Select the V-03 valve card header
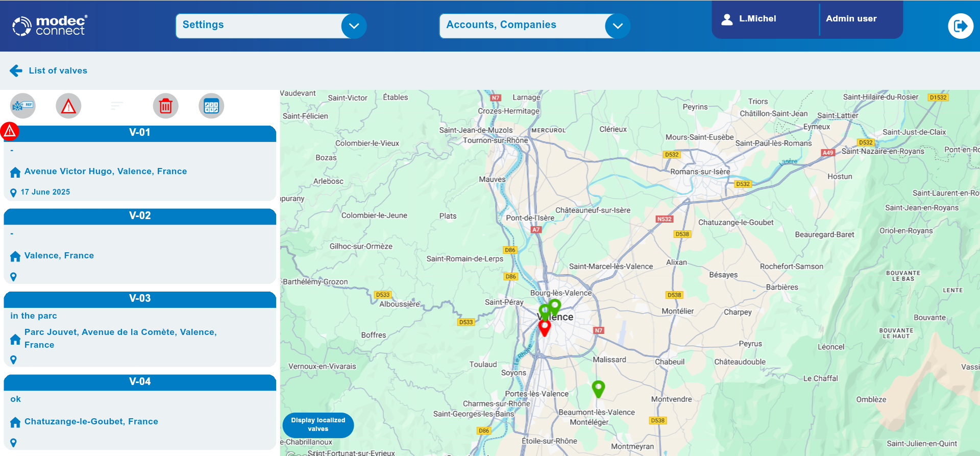 [x=140, y=299]
